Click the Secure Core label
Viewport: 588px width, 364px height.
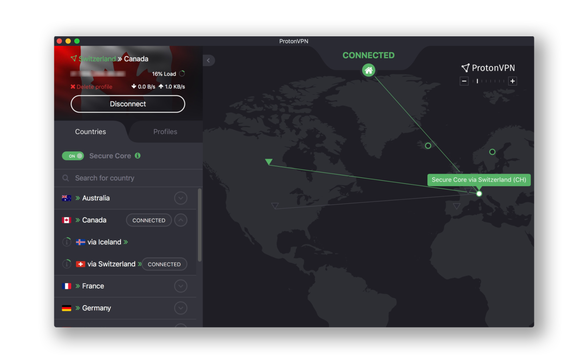tap(110, 156)
